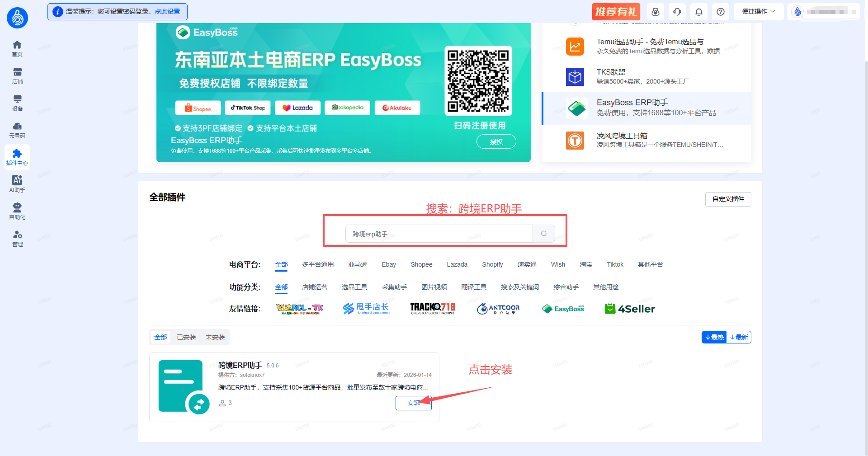Select 插件中心 puzzle icon in sidebar
The width and height of the screenshot is (868, 456).
tap(17, 157)
